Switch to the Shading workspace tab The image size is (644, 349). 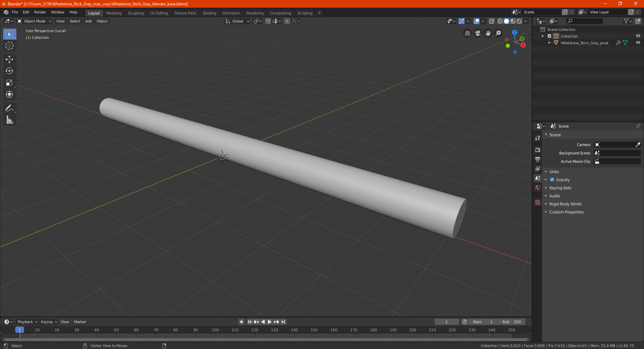click(209, 13)
